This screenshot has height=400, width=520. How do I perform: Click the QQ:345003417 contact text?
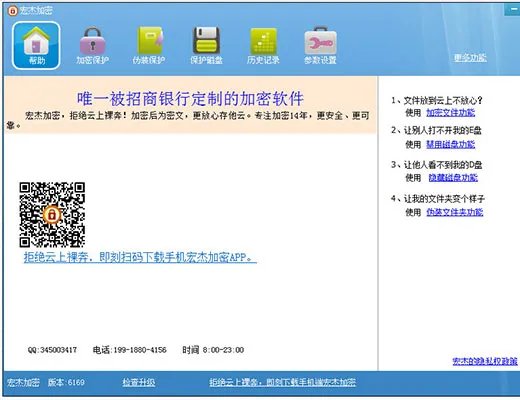click(52, 350)
